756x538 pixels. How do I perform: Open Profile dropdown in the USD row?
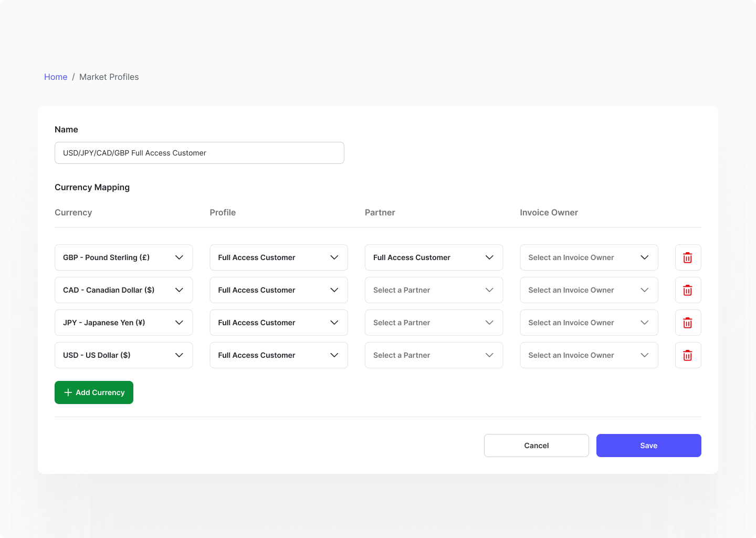click(279, 355)
